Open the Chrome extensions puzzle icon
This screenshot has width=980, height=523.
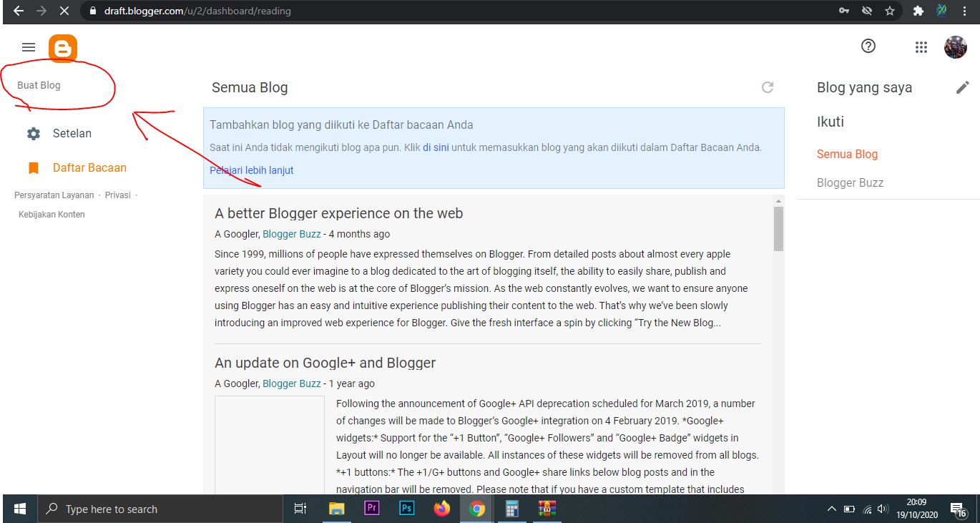918,11
